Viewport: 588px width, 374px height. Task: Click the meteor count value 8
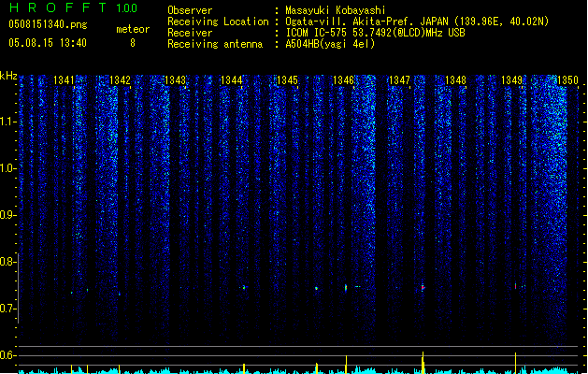pyautogui.click(x=133, y=43)
